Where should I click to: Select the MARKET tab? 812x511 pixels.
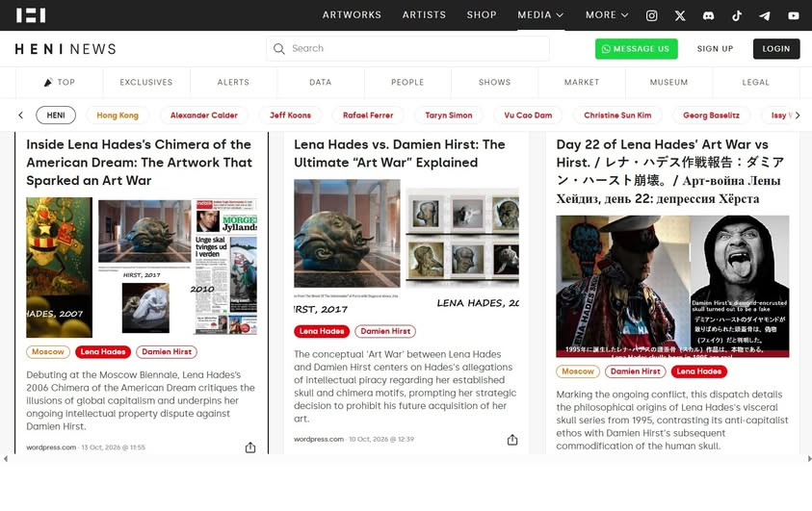click(x=582, y=82)
